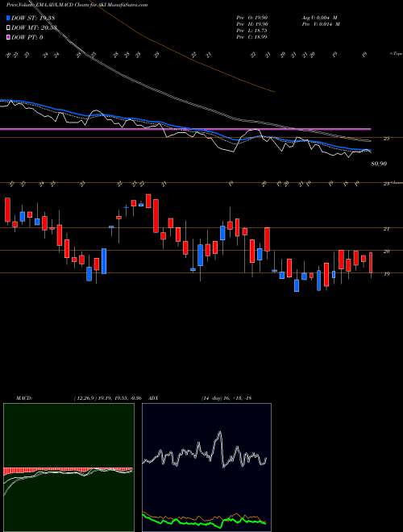Screen dimensions: 403x532
Task: Click the MACD '(12,26,9)' parameter values
Action: point(110,398)
